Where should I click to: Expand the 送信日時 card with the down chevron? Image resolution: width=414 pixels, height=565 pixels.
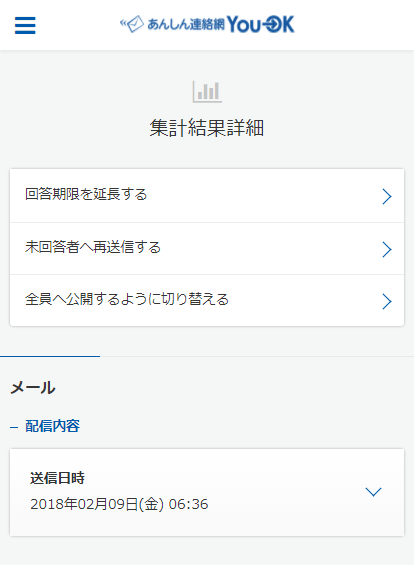[373, 492]
